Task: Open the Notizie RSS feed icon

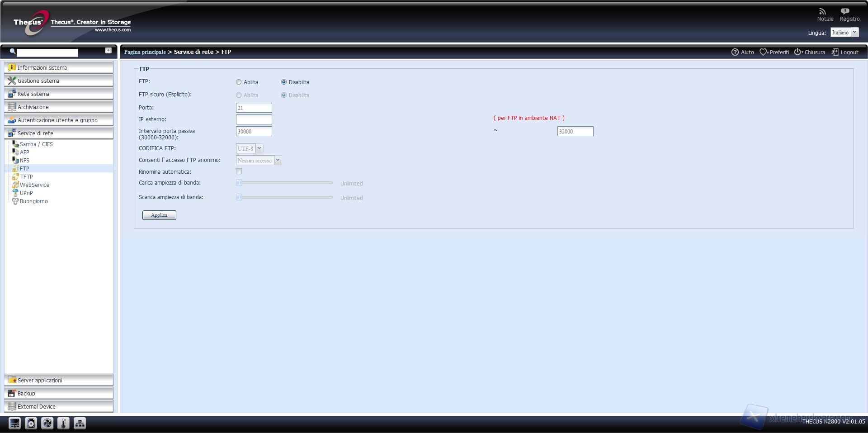Action: coord(822,11)
